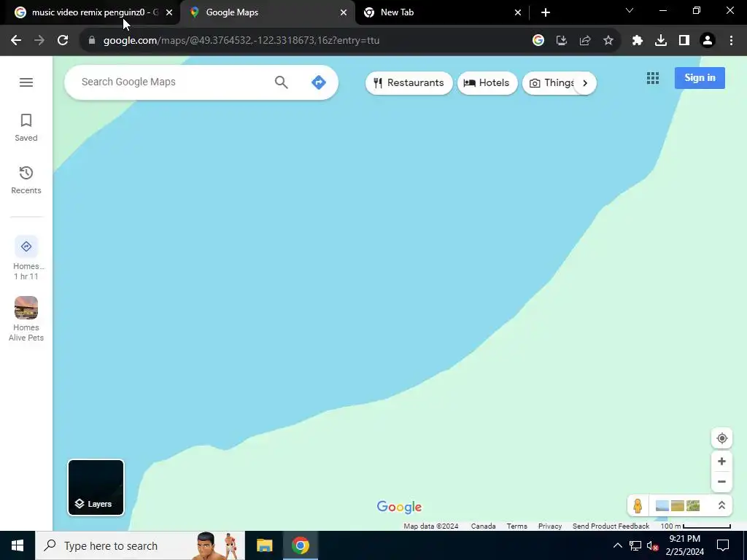
Task: Toggle the 100 m map scale units
Action: [695, 526]
